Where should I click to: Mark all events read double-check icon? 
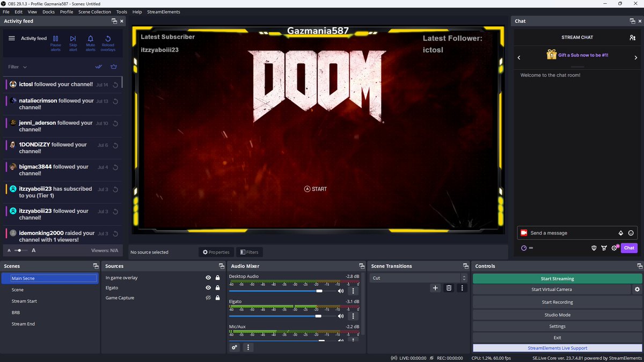99,67
